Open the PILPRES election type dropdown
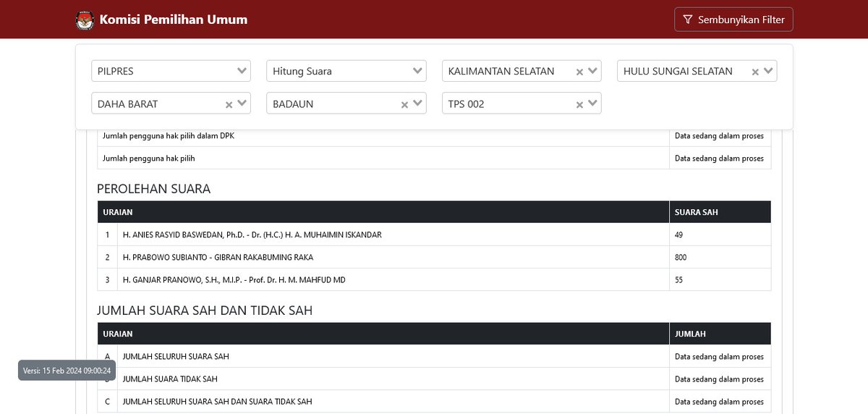868x414 pixels. [171, 71]
